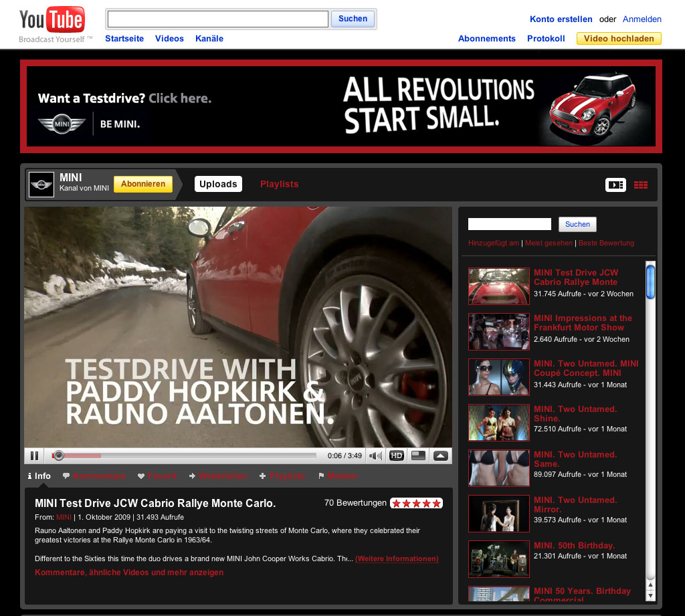
Task: Mute the video volume icon
Action: point(376,455)
